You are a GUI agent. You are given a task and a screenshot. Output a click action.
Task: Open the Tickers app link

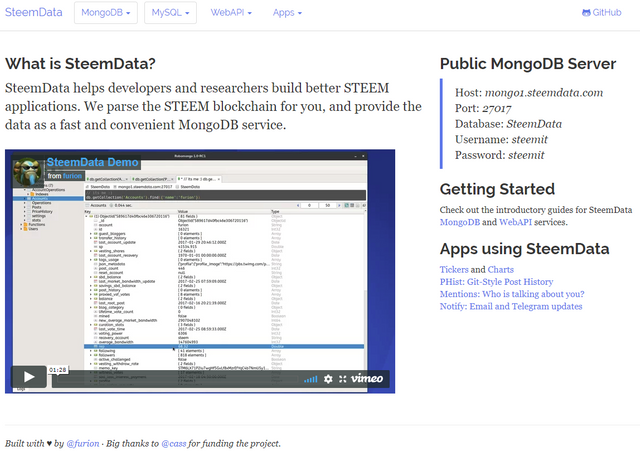tap(454, 269)
